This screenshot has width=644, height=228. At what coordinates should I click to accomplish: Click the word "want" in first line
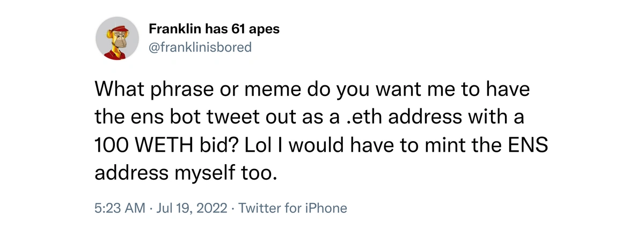point(399,89)
